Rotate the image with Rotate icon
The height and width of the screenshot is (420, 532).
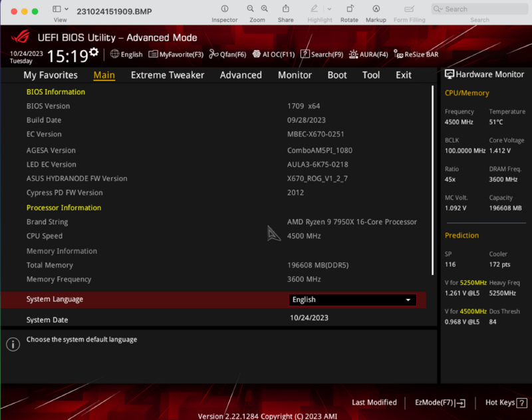(350, 9)
